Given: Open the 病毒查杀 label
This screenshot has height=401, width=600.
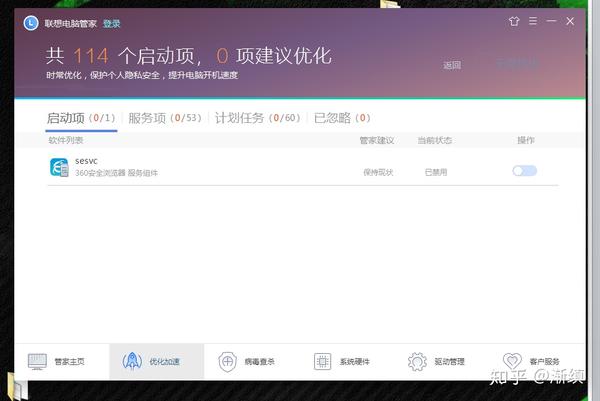Looking at the screenshot, I should [x=259, y=362].
